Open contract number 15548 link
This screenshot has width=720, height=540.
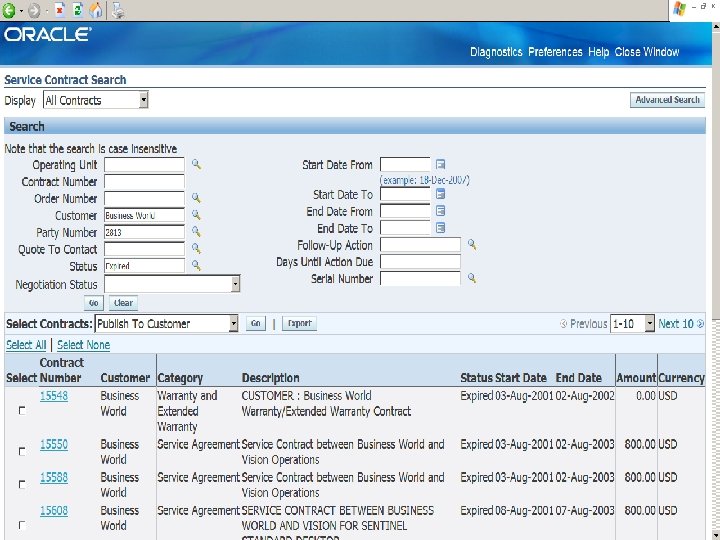(x=54, y=396)
